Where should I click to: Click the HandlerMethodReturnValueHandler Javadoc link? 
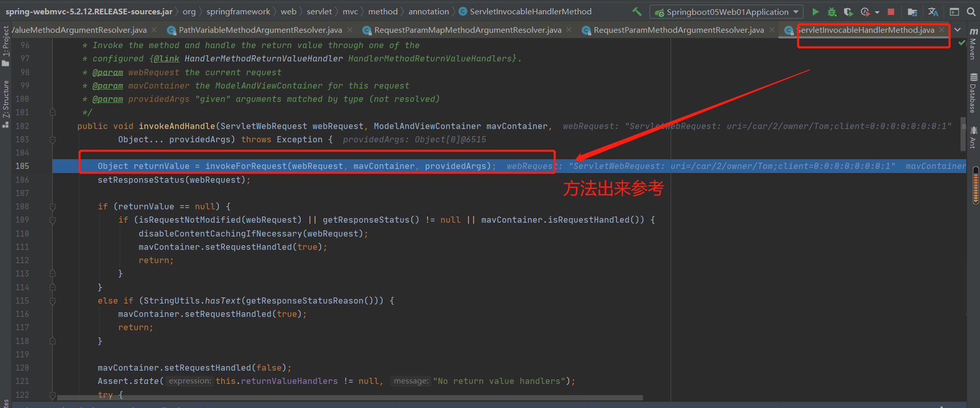coord(263,59)
